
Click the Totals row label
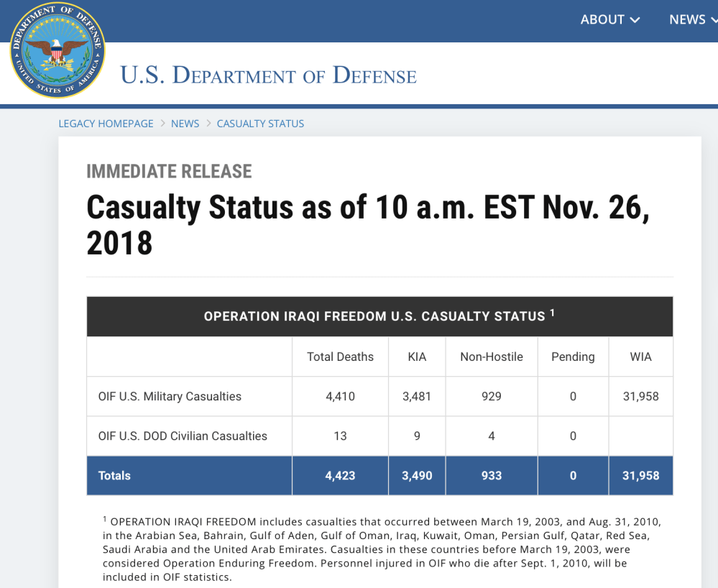point(114,475)
